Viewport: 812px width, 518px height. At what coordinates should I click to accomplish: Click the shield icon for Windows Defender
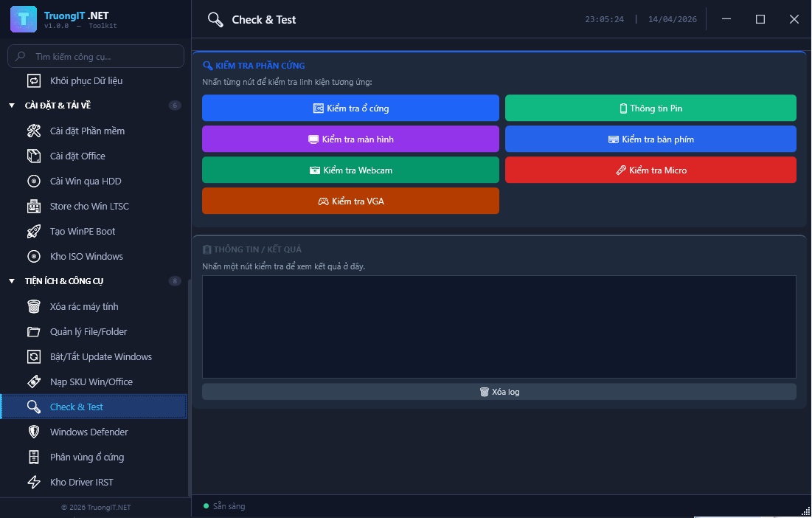click(x=34, y=432)
